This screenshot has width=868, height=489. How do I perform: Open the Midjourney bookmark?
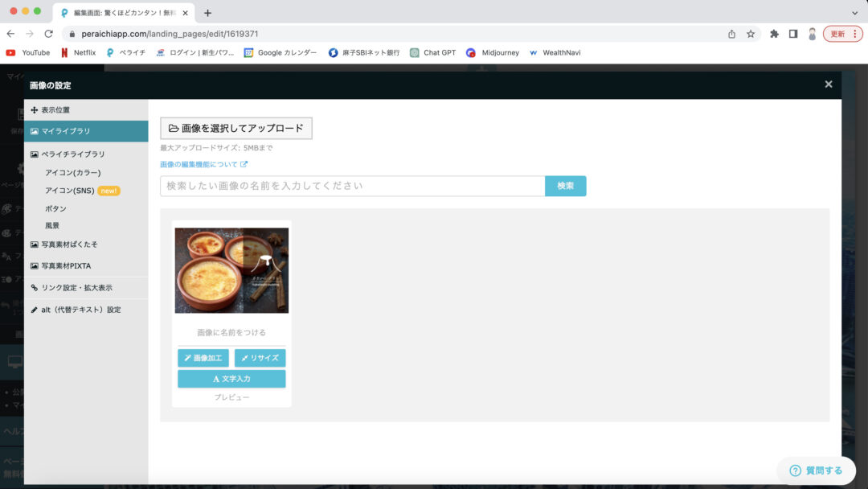pos(493,52)
